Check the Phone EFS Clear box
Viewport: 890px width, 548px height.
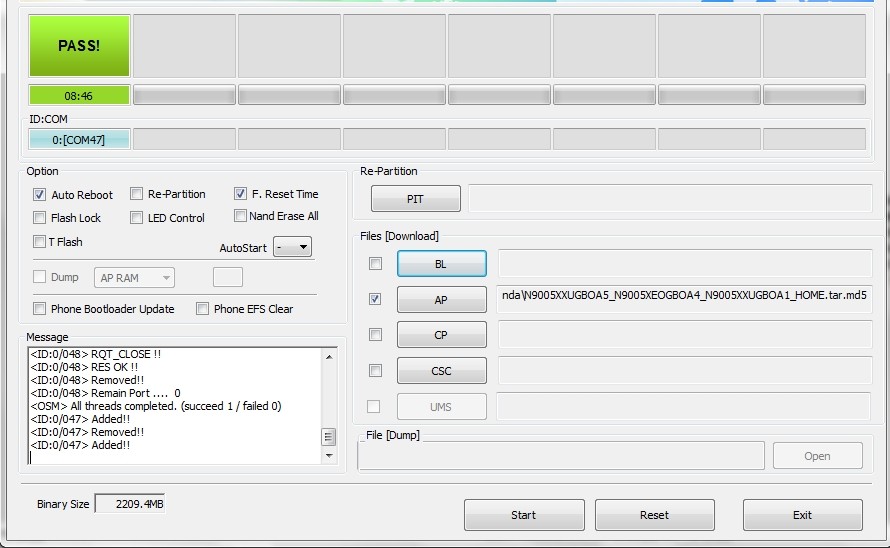[203, 309]
